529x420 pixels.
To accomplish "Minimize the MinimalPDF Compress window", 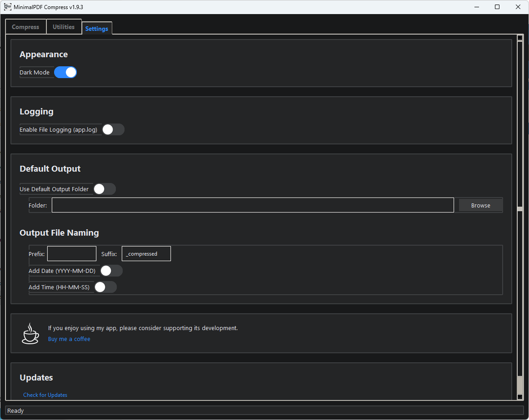I will tap(477, 7).
